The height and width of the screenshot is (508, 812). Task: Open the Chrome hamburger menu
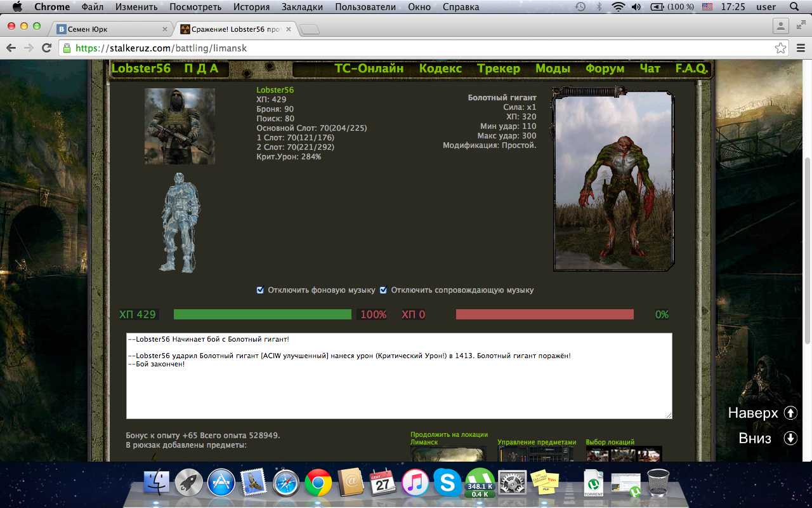click(800, 48)
